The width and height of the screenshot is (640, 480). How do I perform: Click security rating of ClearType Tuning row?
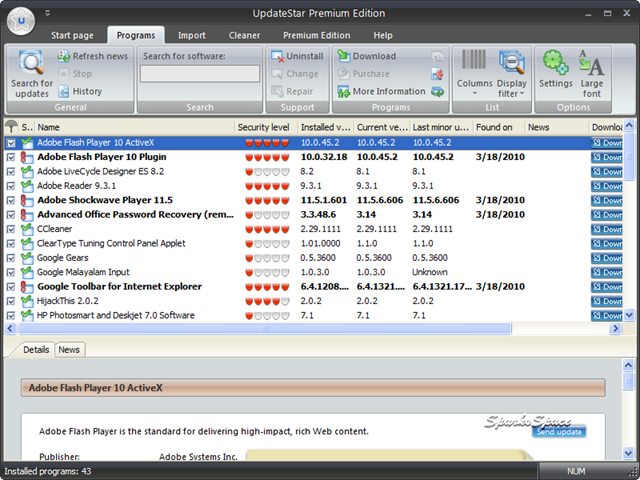point(267,244)
